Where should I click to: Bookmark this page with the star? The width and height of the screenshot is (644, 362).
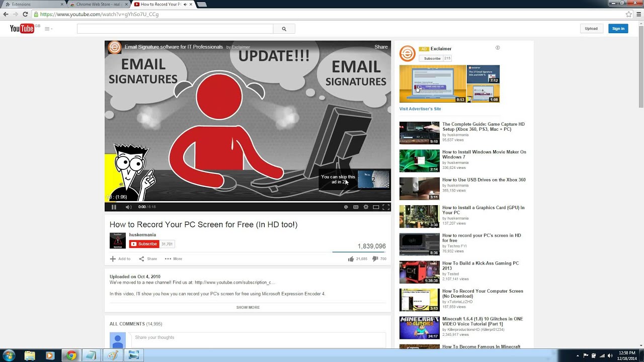click(629, 14)
